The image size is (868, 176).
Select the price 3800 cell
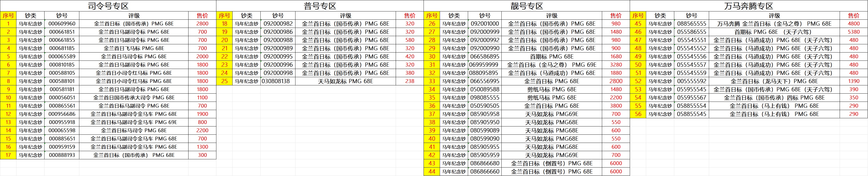[x=616, y=106]
